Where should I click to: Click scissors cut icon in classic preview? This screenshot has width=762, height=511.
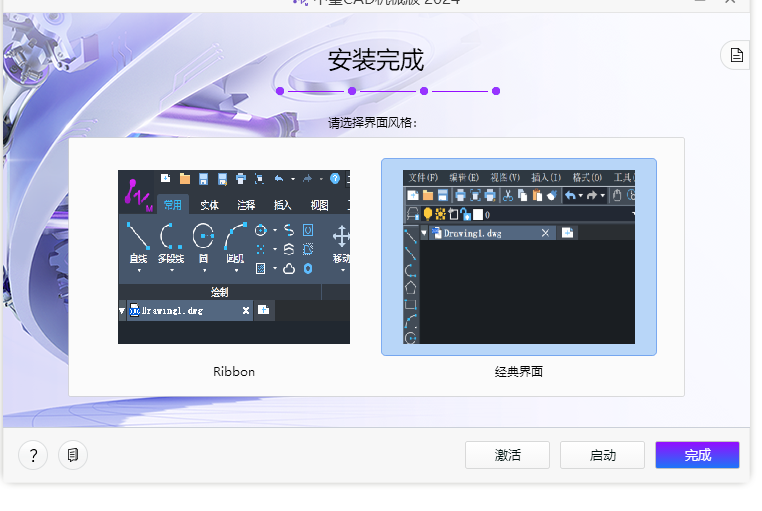coord(508,195)
